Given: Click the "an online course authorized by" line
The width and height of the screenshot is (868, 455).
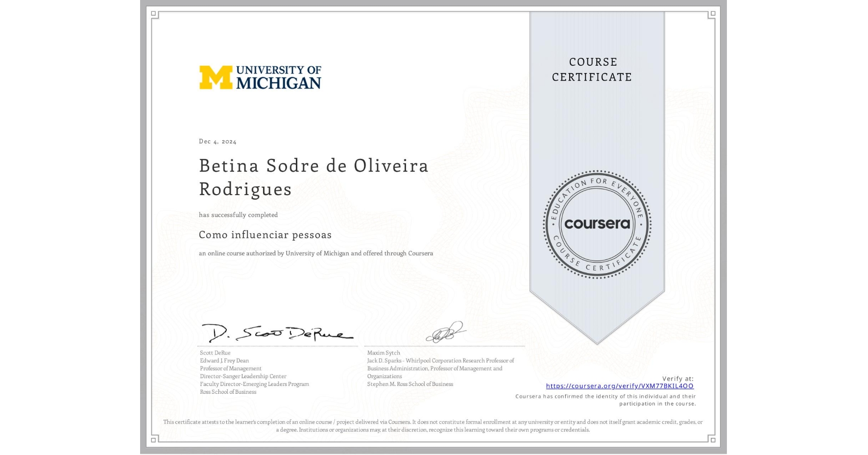Looking at the screenshot, I should (316, 253).
